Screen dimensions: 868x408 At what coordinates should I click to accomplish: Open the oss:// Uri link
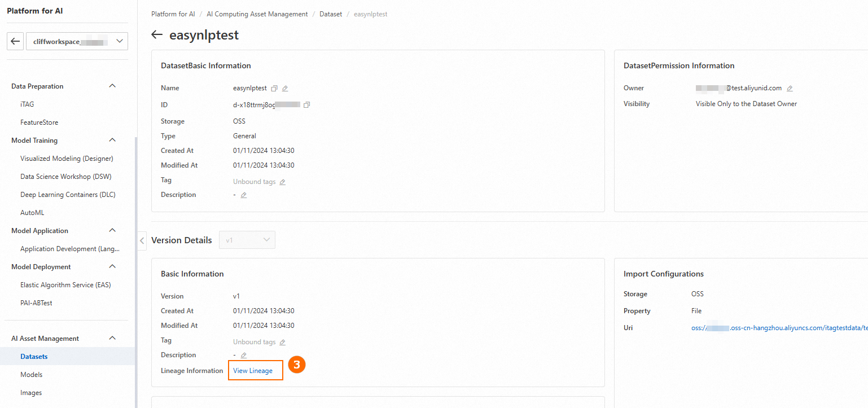tap(779, 328)
